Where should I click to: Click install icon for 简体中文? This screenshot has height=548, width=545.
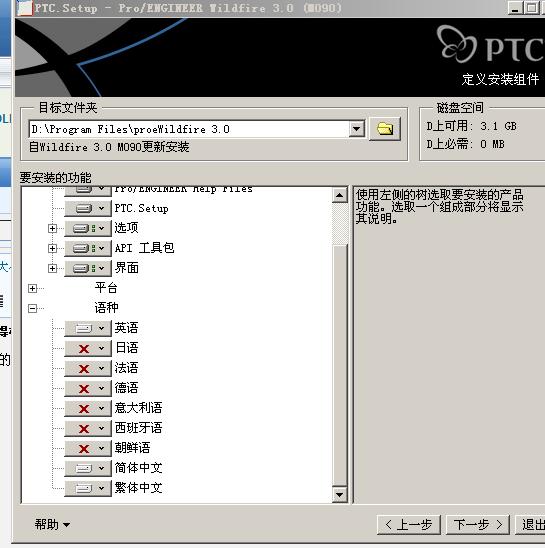[84, 468]
